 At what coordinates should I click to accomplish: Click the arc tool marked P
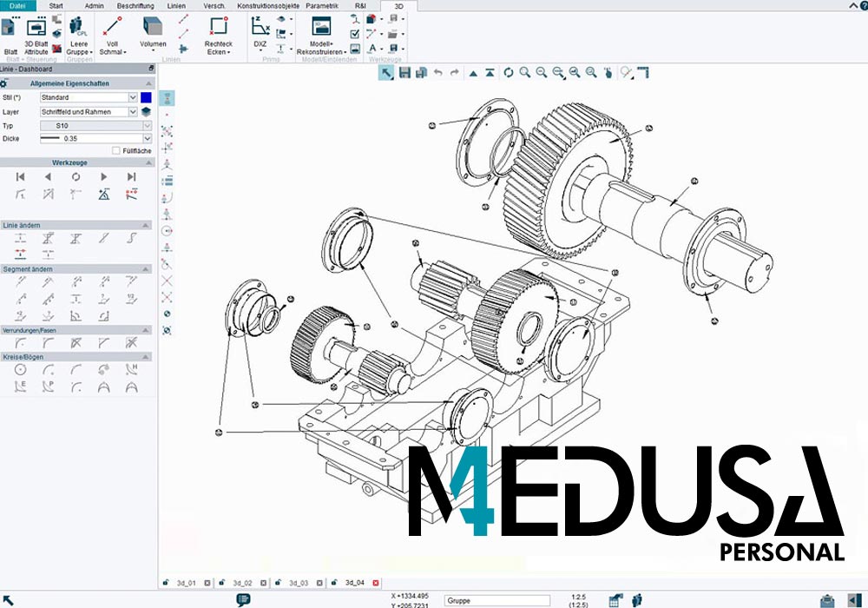click(x=48, y=387)
